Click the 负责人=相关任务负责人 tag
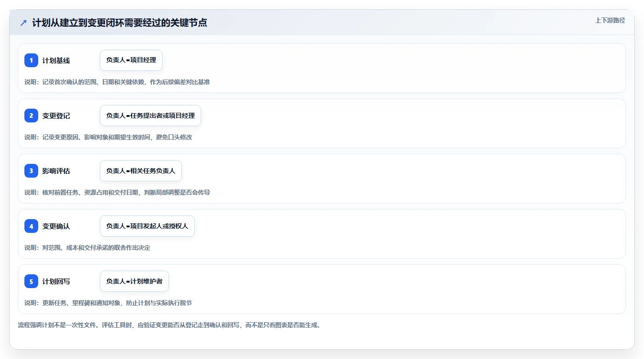 click(x=141, y=171)
